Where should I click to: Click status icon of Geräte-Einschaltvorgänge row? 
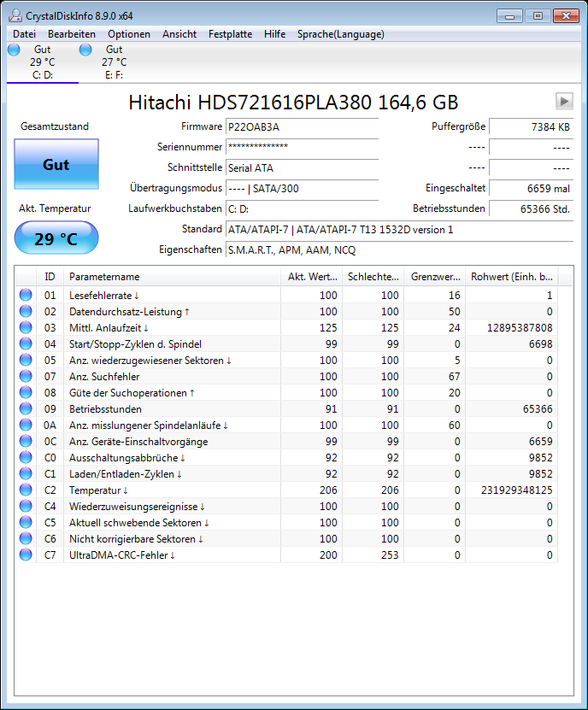(26, 442)
